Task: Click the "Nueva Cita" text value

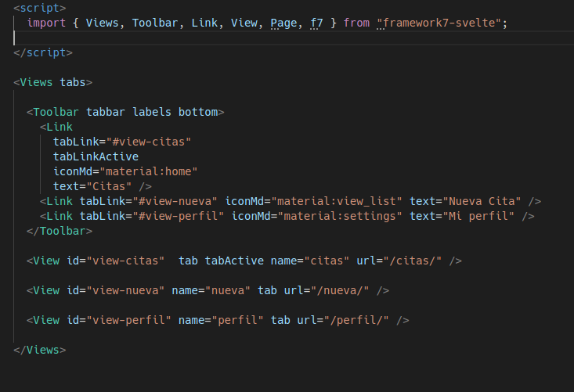Action: pyautogui.click(x=482, y=201)
